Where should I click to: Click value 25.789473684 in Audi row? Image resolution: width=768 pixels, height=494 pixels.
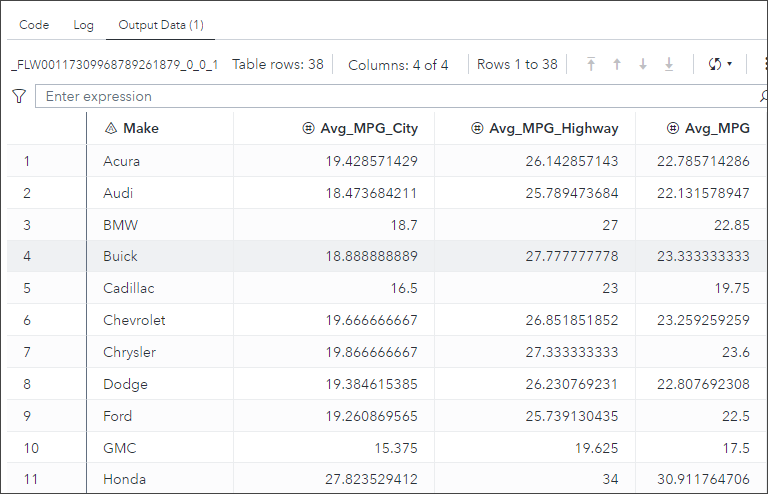click(x=572, y=193)
